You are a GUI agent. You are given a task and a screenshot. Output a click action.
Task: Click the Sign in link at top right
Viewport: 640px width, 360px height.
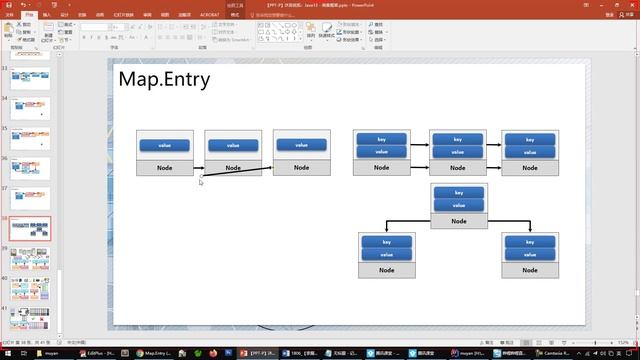coord(609,15)
